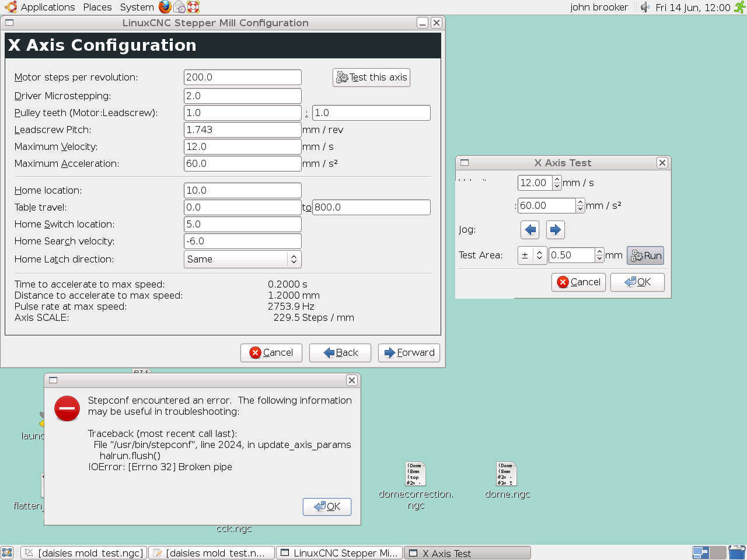Screen dimensions: 747x560
Task: Click the Test this axis button
Action: coord(371,78)
